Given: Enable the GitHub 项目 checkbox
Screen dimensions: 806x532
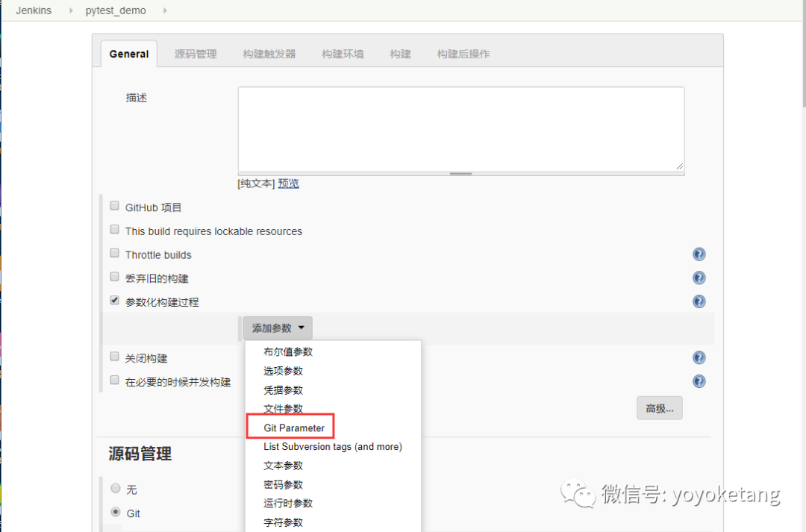Looking at the screenshot, I should 115,206.
